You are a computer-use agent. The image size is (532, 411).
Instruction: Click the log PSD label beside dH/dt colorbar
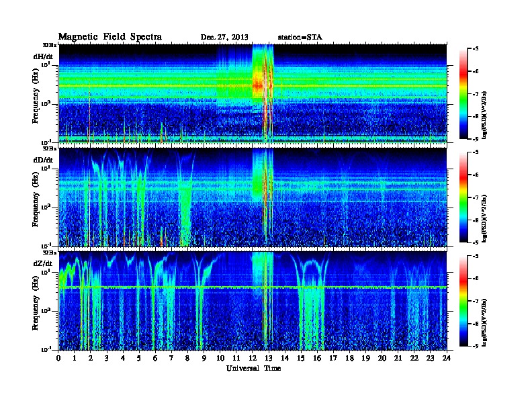tap(484, 115)
